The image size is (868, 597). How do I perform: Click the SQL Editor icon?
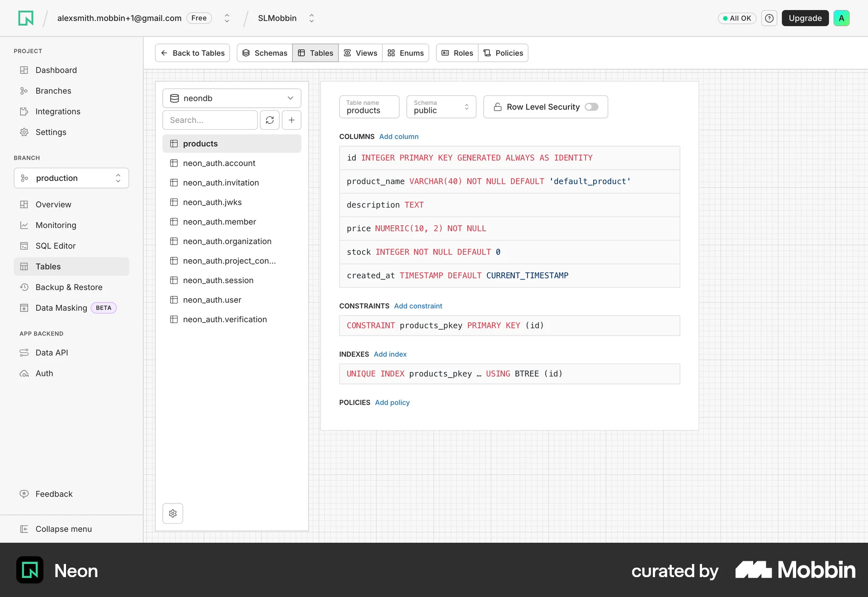point(24,246)
